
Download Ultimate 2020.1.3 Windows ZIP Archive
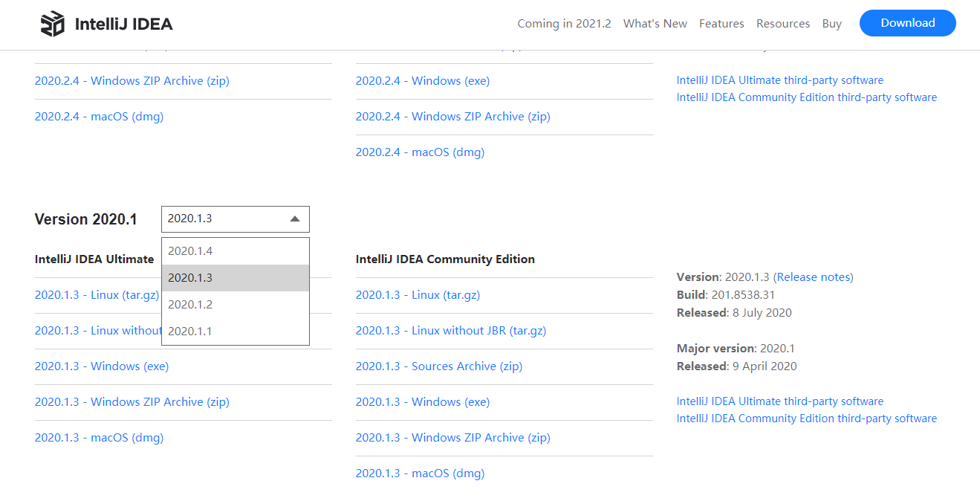point(132,402)
